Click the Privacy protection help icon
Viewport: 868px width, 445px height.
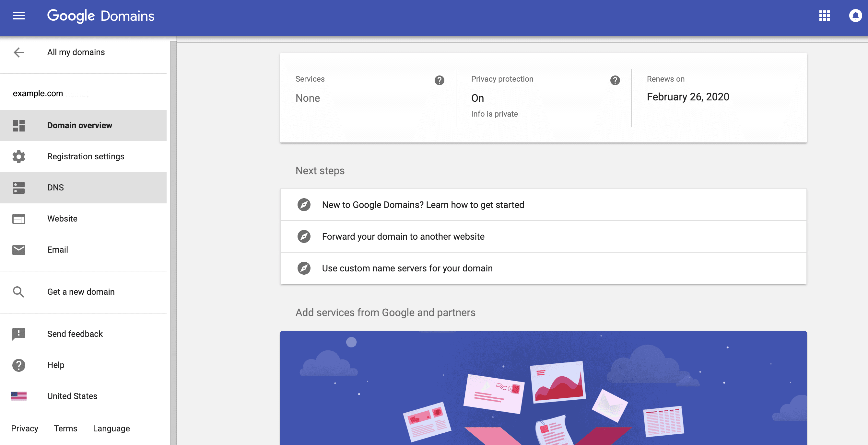pos(615,80)
